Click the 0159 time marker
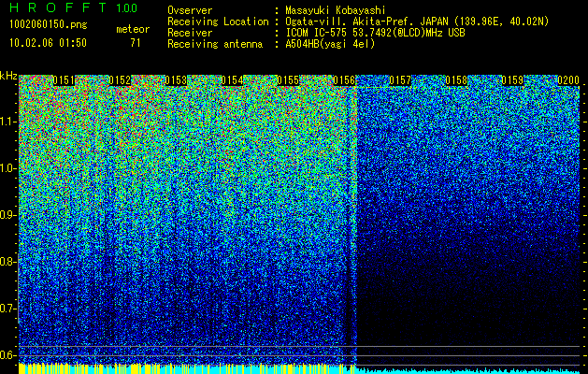This screenshot has height=374, width=588. 512,80
